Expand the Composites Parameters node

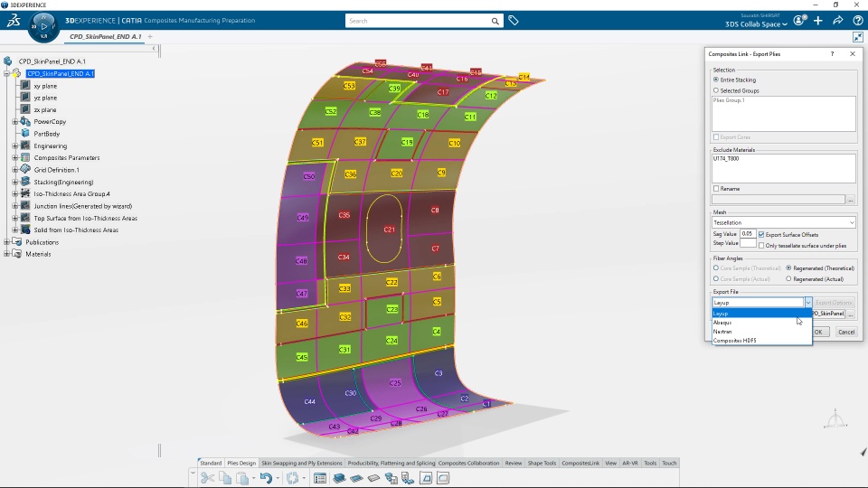[15, 157]
